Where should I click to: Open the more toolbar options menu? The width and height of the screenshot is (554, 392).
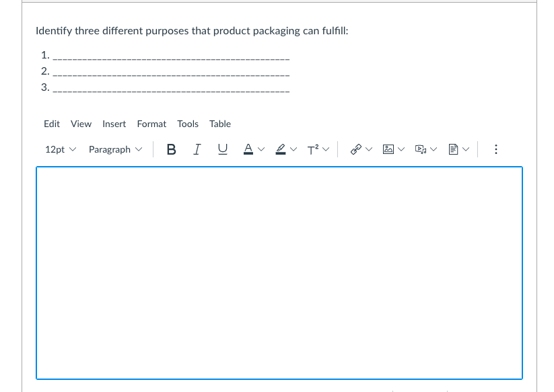496,149
